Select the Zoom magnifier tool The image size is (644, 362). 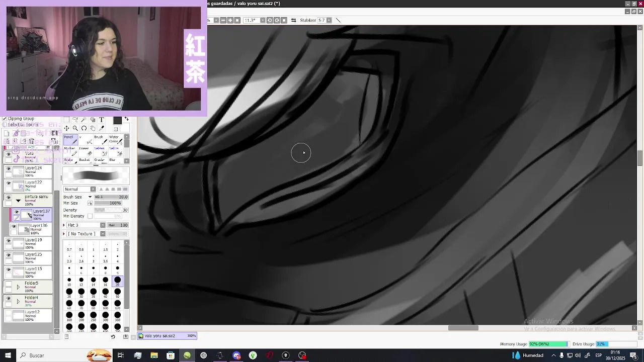pyautogui.click(x=75, y=128)
